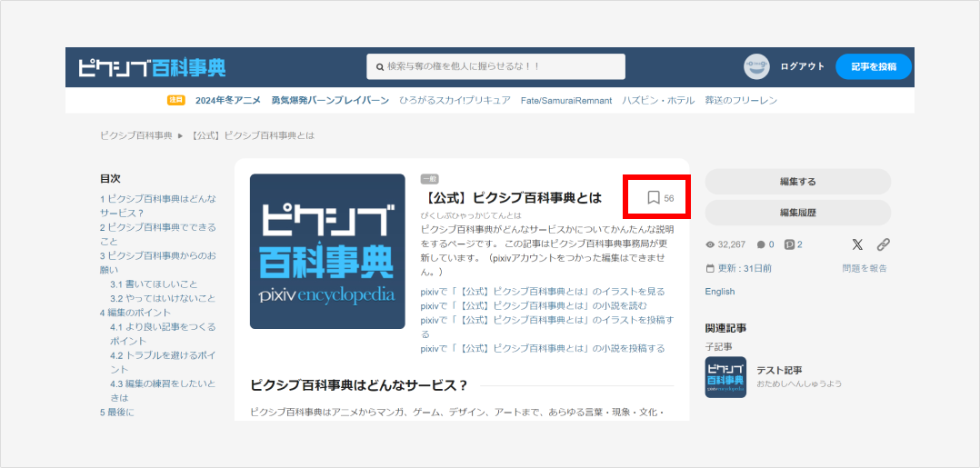Click 問題を報告 link
This screenshot has height=468, width=980.
865,269
